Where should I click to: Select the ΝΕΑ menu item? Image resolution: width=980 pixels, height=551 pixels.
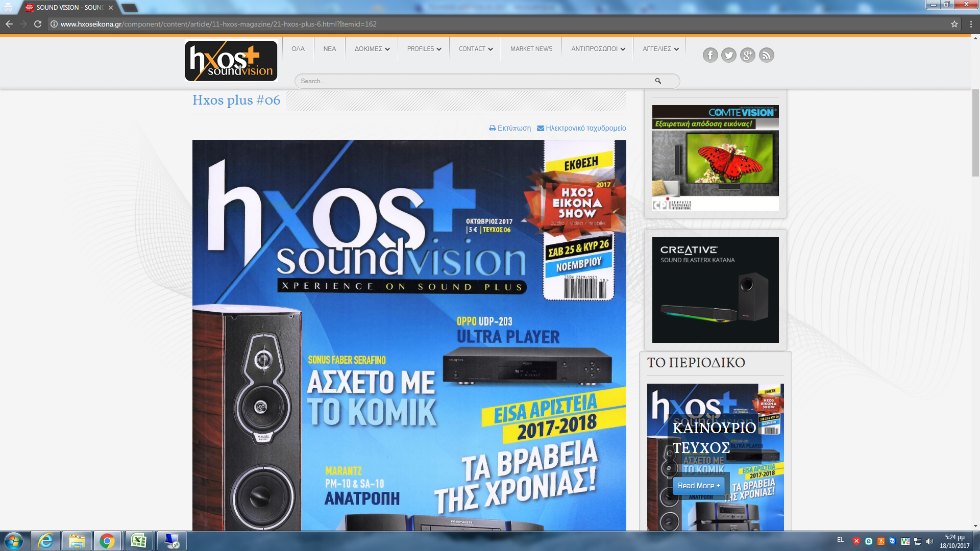[x=330, y=49]
